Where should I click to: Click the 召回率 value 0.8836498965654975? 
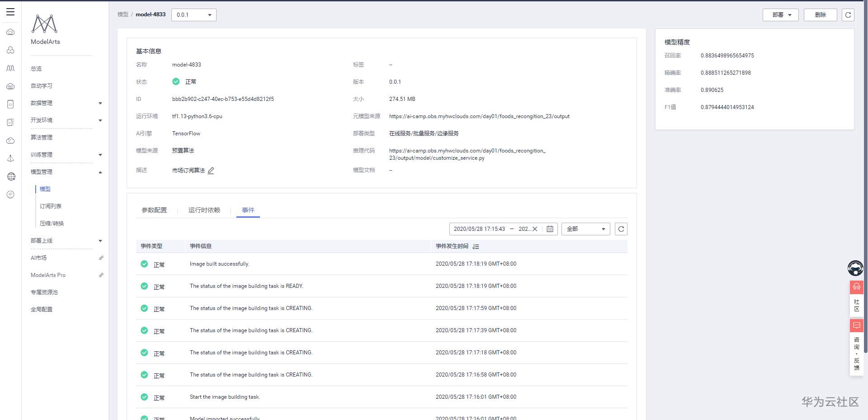pos(727,56)
